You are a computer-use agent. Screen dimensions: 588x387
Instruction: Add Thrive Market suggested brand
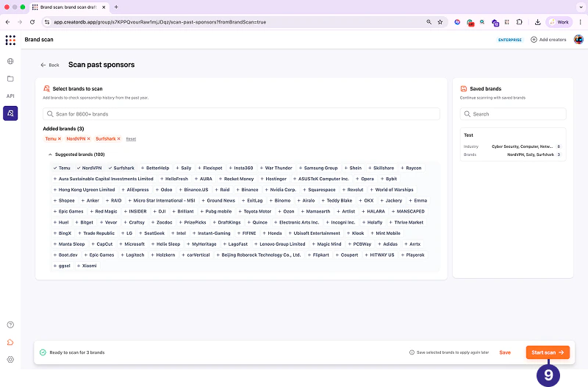click(x=406, y=222)
